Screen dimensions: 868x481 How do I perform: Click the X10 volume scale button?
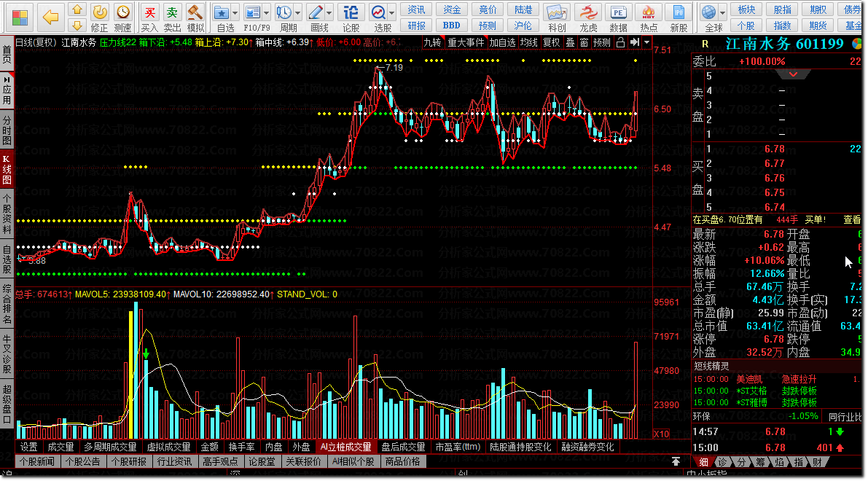pyautogui.click(x=662, y=434)
